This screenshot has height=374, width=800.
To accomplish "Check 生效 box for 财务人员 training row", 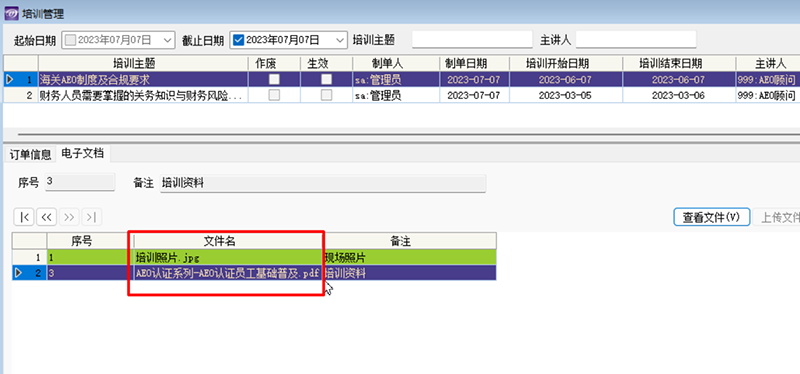I will 326,95.
